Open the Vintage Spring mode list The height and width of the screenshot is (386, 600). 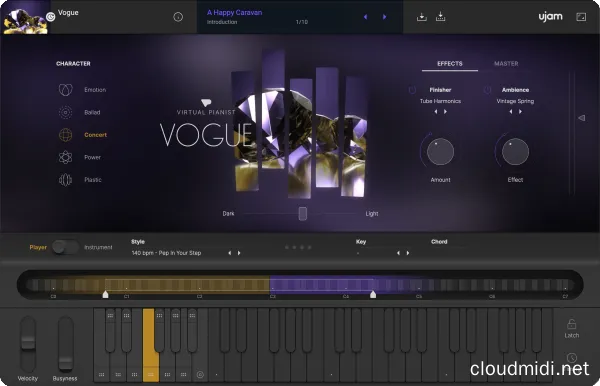515,101
